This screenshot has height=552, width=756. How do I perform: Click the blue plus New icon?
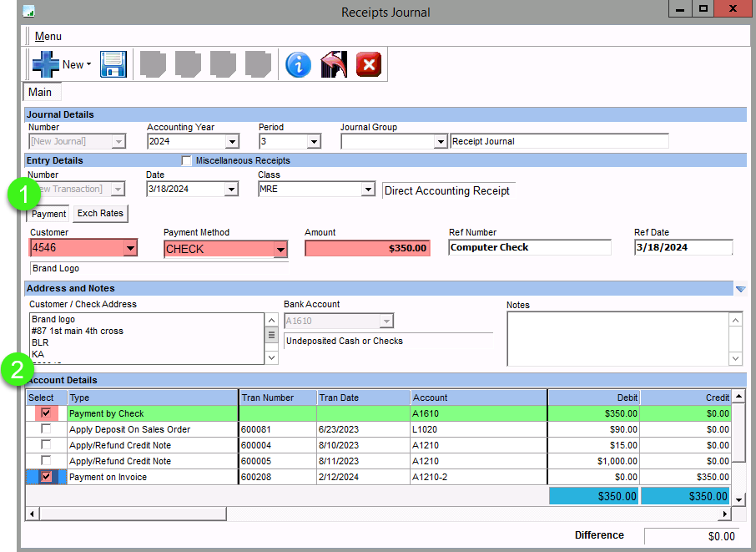click(x=45, y=64)
